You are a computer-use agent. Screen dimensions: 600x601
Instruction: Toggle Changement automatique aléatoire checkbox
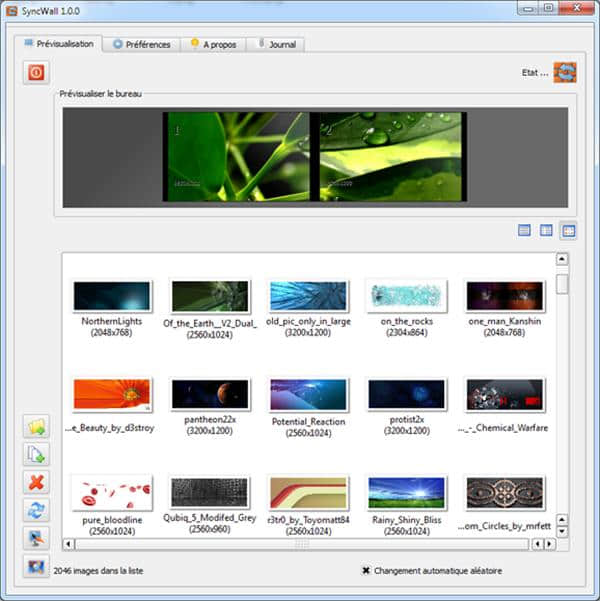coord(366,571)
